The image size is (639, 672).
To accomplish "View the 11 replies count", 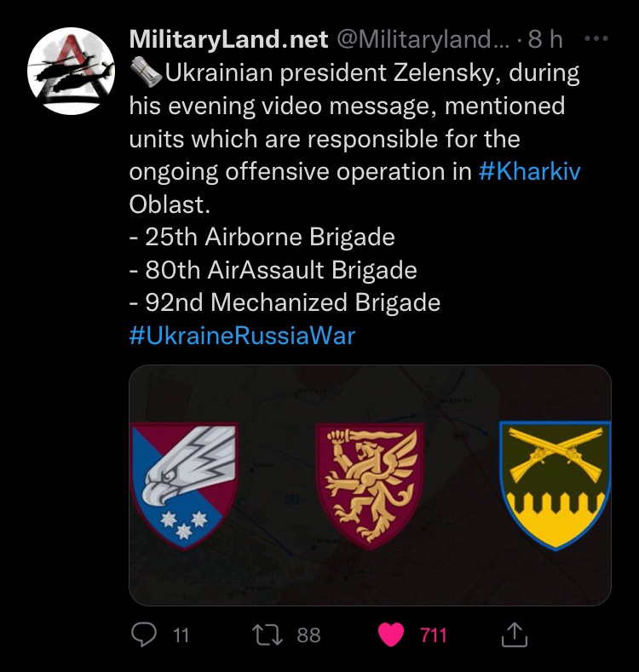I will (181, 635).
